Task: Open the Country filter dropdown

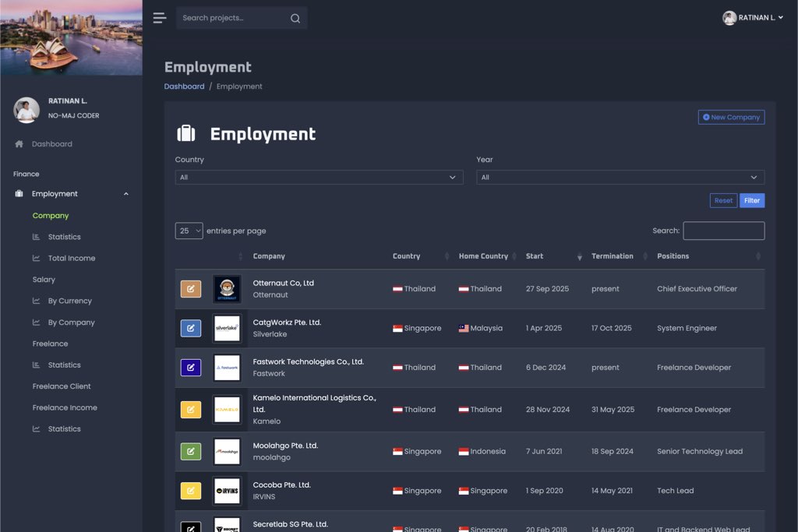Action: pyautogui.click(x=319, y=178)
